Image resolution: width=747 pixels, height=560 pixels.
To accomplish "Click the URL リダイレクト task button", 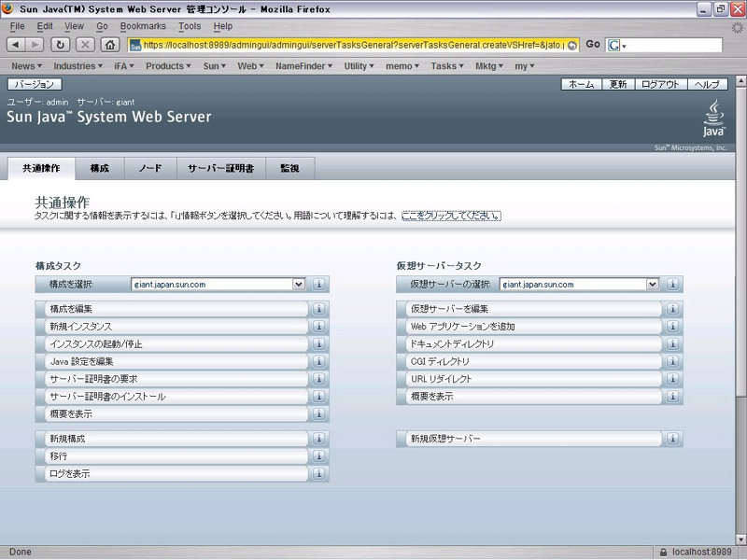I will tap(533, 379).
